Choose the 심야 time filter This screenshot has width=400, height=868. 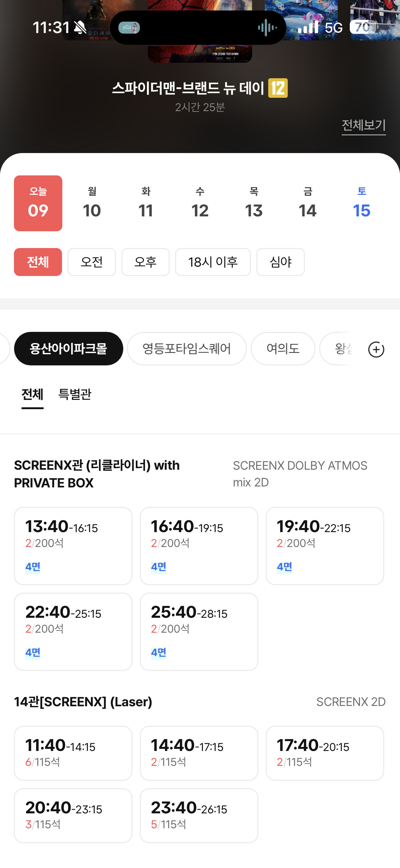click(281, 262)
